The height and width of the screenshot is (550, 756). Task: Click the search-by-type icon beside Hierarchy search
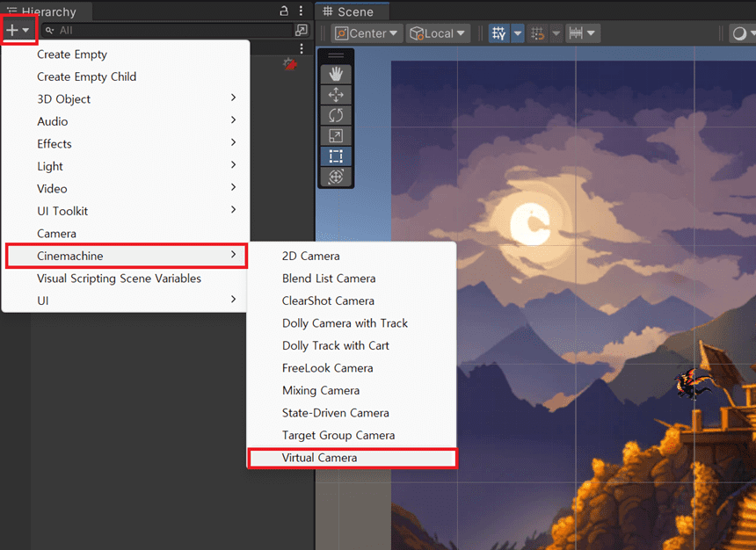(x=302, y=31)
